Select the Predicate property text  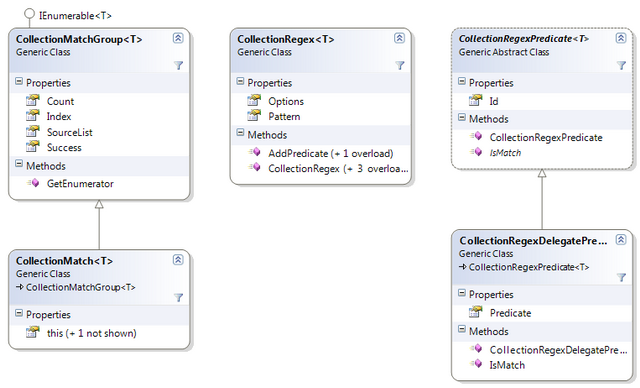click(x=511, y=313)
